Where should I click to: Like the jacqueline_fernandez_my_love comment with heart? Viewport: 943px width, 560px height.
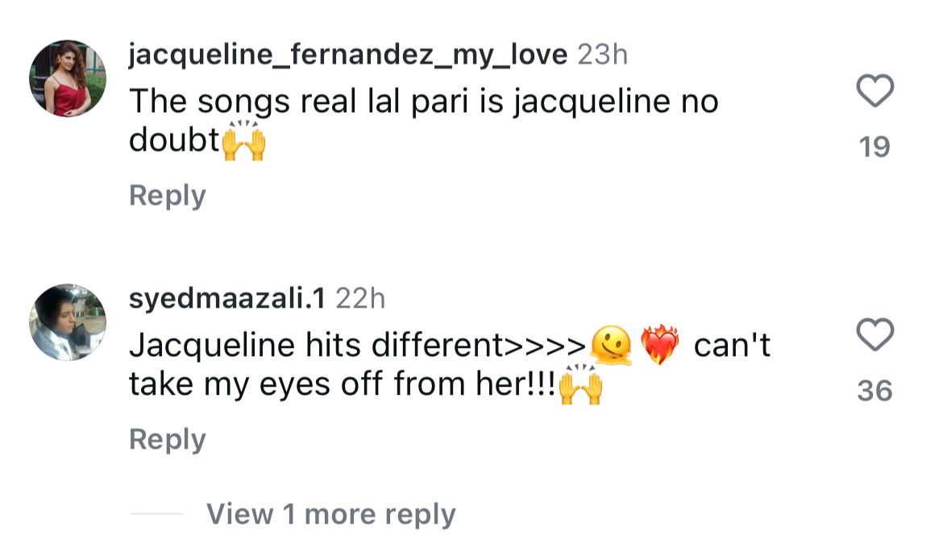pos(874,91)
